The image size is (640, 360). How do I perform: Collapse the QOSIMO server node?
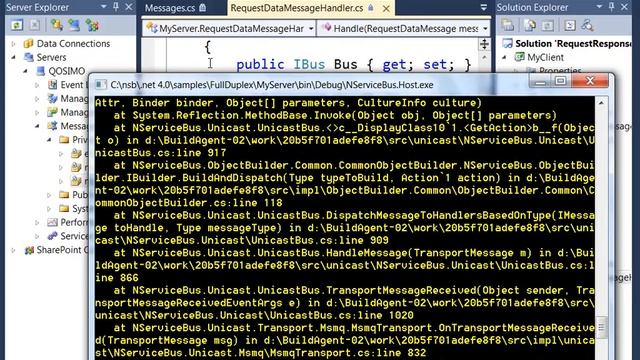(x=25, y=71)
